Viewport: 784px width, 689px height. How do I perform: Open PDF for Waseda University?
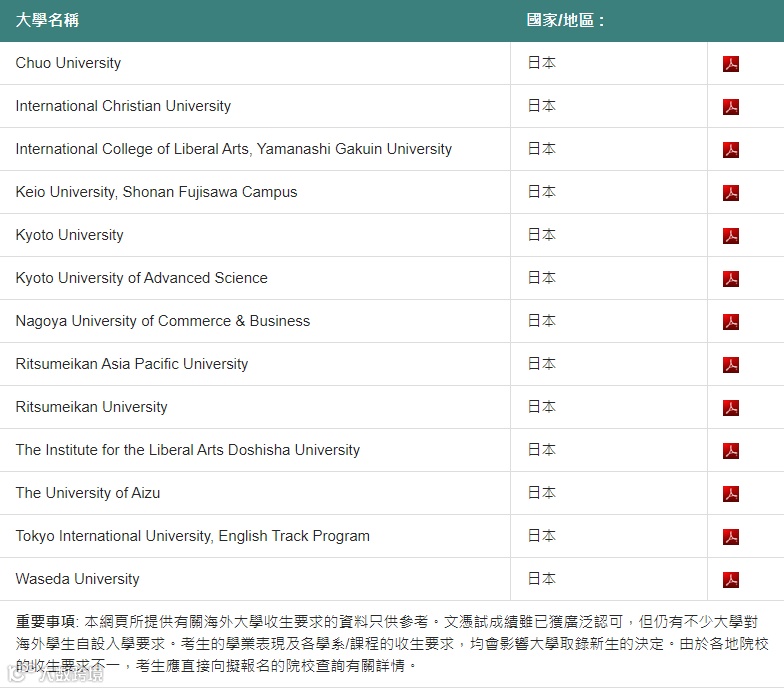(x=730, y=580)
